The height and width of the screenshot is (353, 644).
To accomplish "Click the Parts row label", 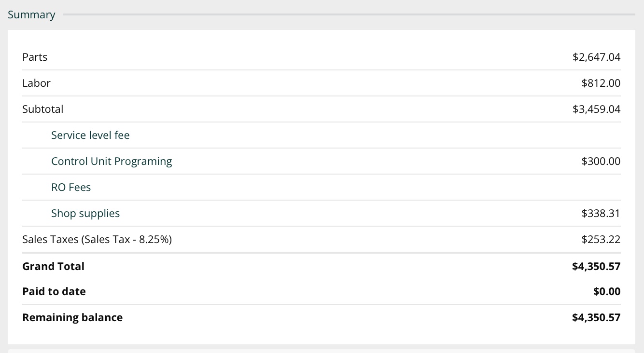I will [x=35, y=57].
